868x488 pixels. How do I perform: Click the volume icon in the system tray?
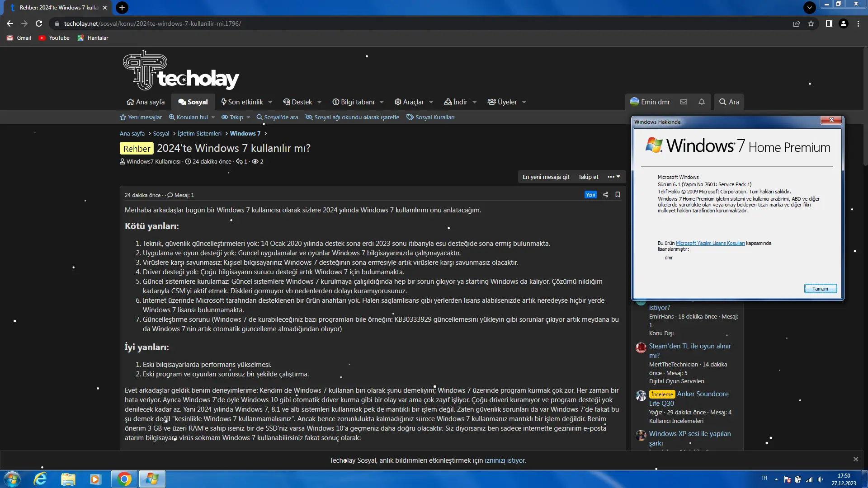click(821, 479)
